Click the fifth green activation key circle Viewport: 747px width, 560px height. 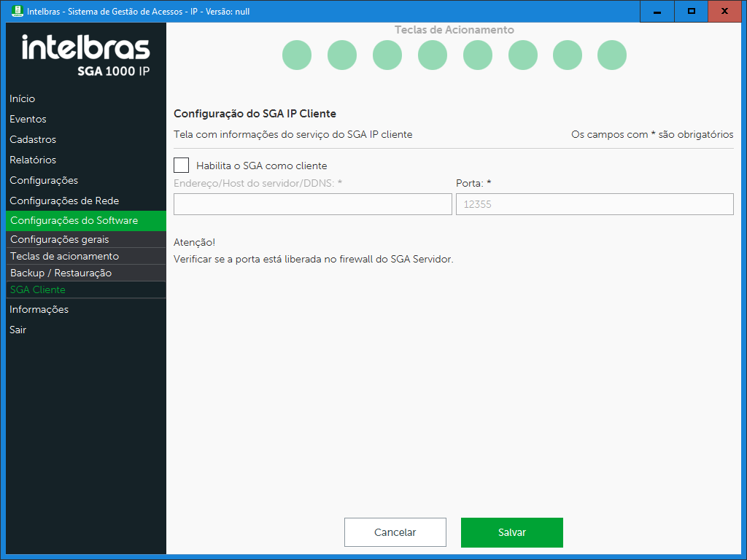[478, 55]
